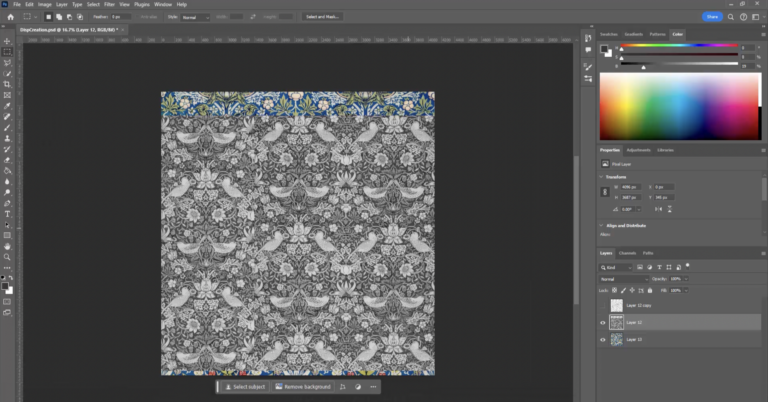Hide Layer 13 using its eye icon
The width and height of the screenshot is (768, 402).
coord(602,340)
